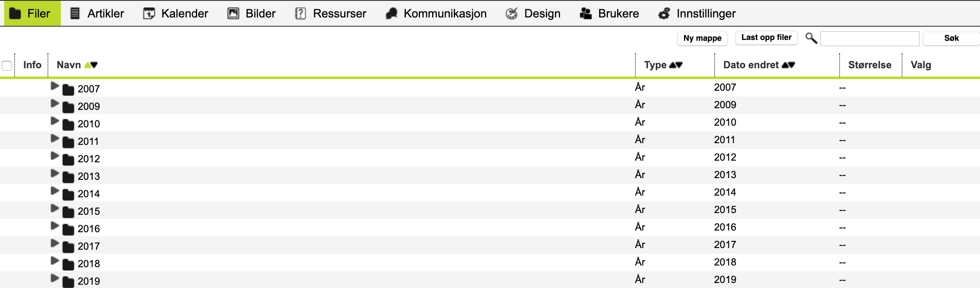
Task: Expand the 2019 folder disclosure triangle
Action: point(55,278)
